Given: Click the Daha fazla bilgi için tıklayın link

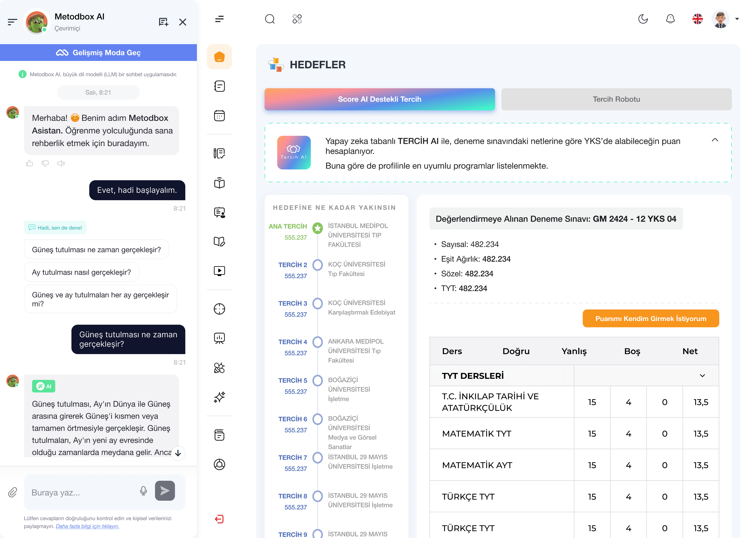Looking at the screenshot, I should [x=87, y=526].
